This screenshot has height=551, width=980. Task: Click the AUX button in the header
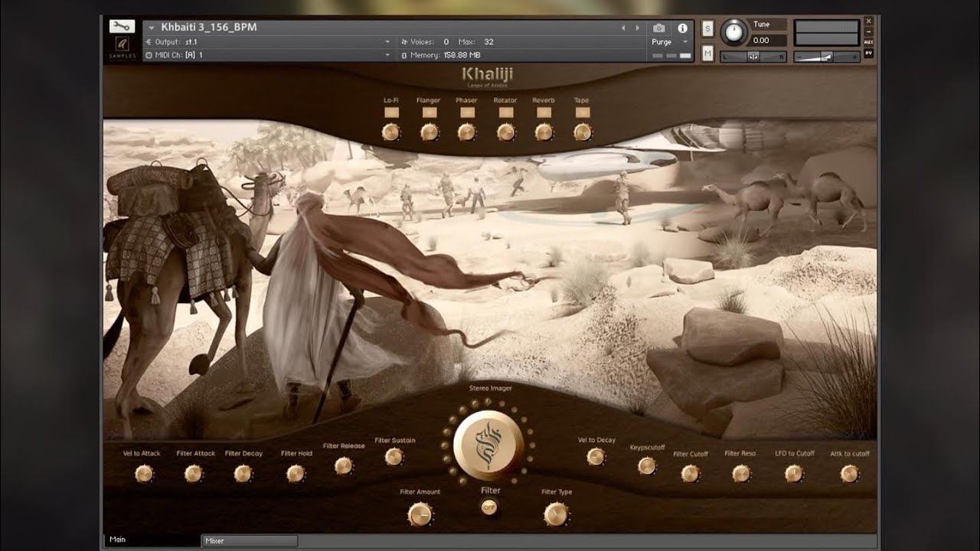pyautogui.click(x=868, y=43)
